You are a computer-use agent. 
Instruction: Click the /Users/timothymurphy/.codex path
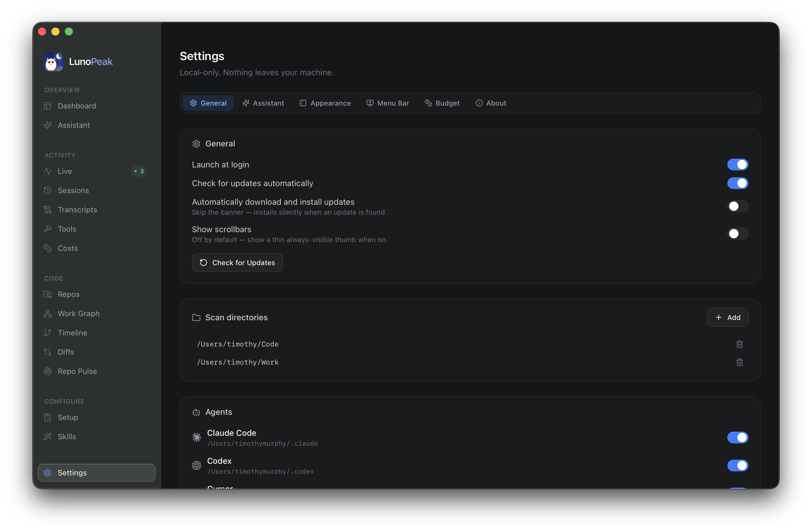[x=260, y=472]
